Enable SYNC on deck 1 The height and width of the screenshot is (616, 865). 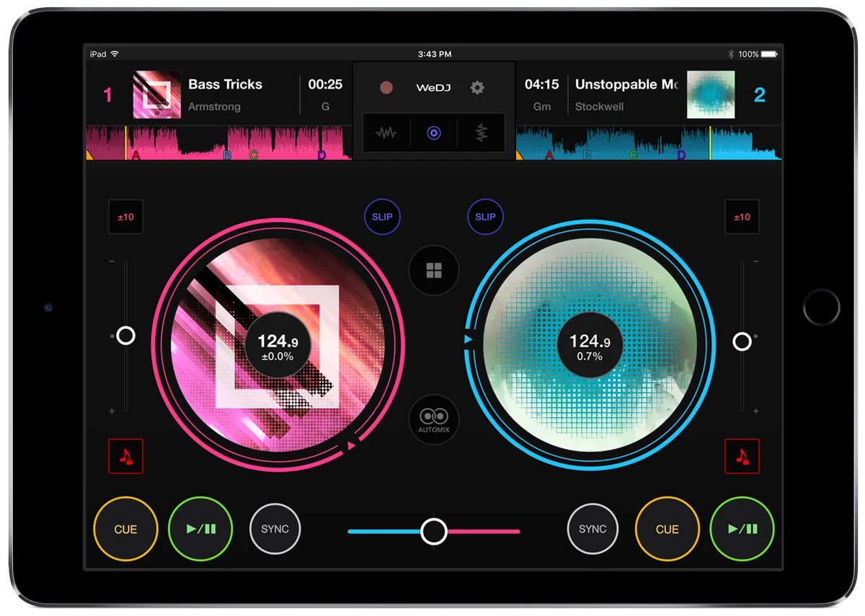click(x=275, y=529)
